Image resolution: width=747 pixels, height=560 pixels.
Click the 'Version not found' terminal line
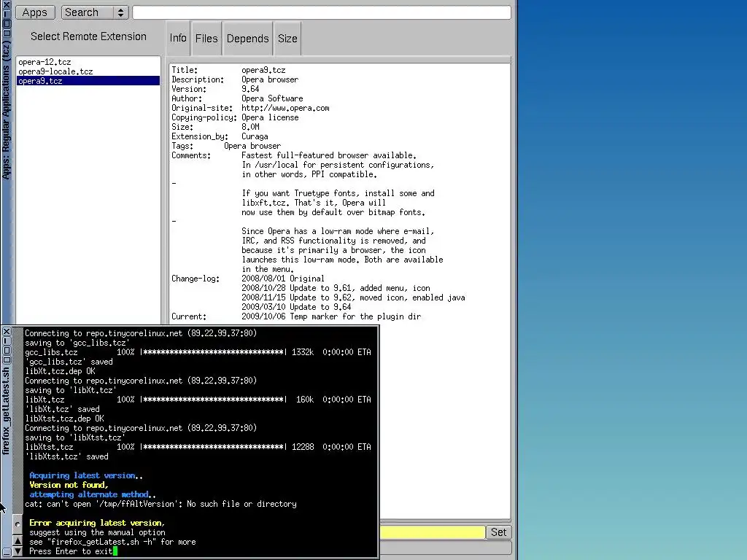click(69, 485)
